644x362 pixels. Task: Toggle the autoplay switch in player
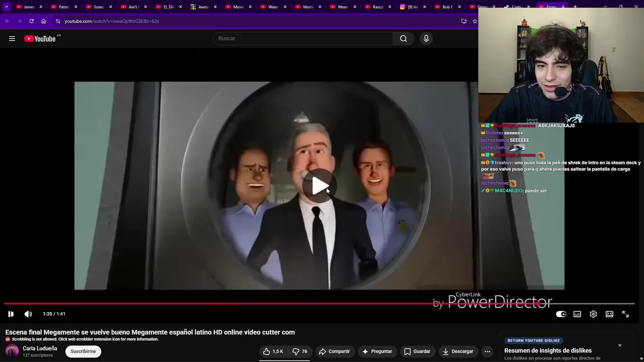(561, 314)
